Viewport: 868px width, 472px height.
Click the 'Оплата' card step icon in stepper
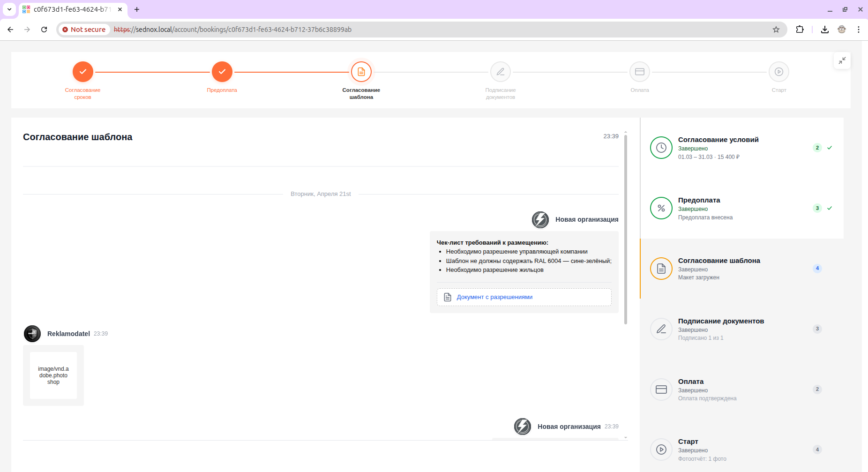[x=640, y=72]
